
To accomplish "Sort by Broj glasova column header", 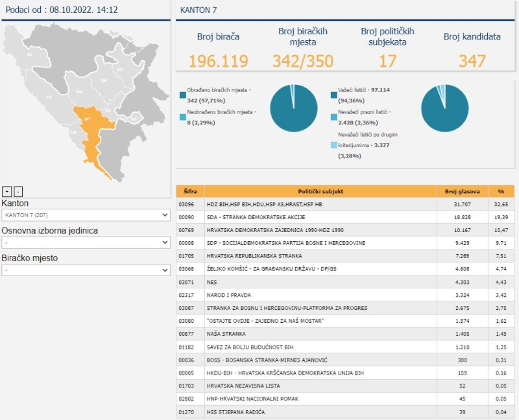I will coord(462,191).
